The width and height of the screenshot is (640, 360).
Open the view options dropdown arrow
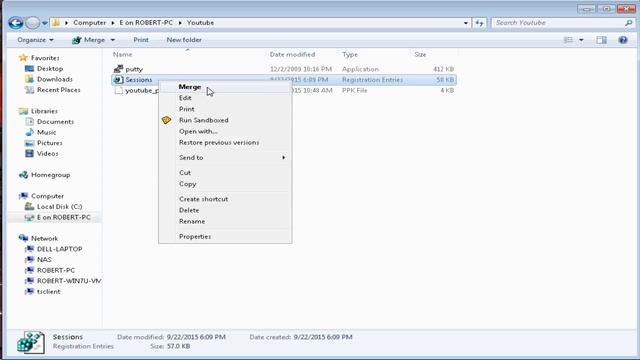(x=581, y=40)
